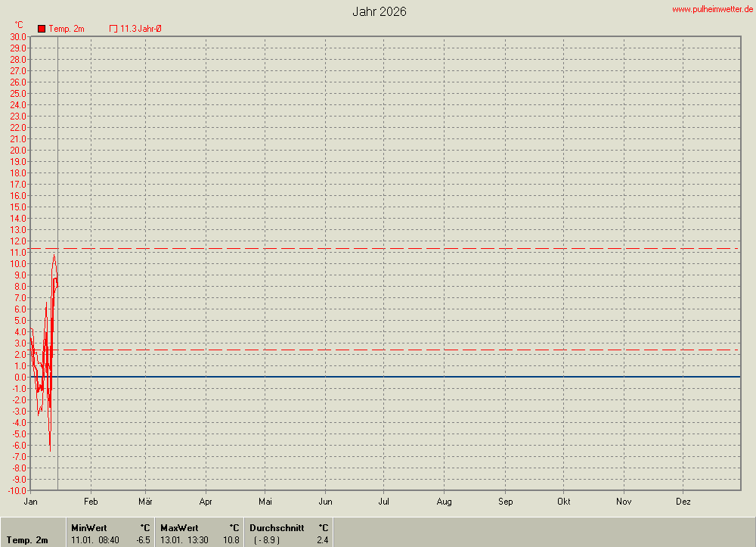Click the Temp. 2m legend text
The width and height of the screenshot is (756, 547).
(x=67, y=29)
